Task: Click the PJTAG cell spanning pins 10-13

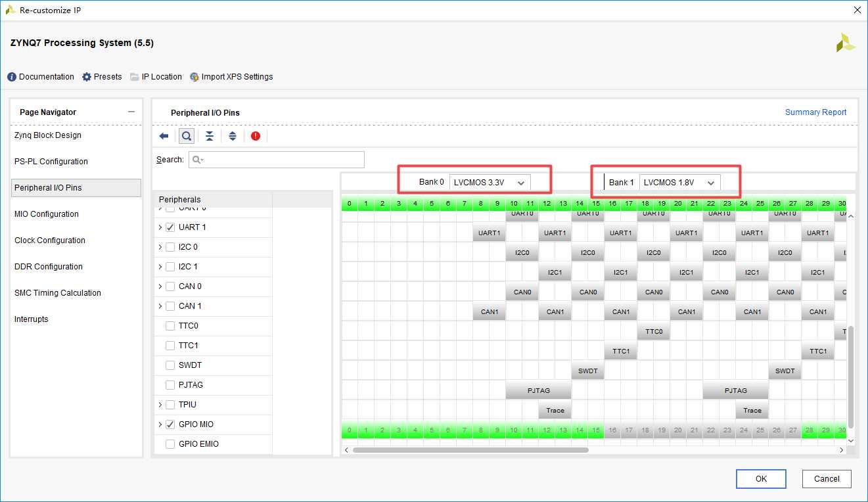Action: tap(538, 390)
